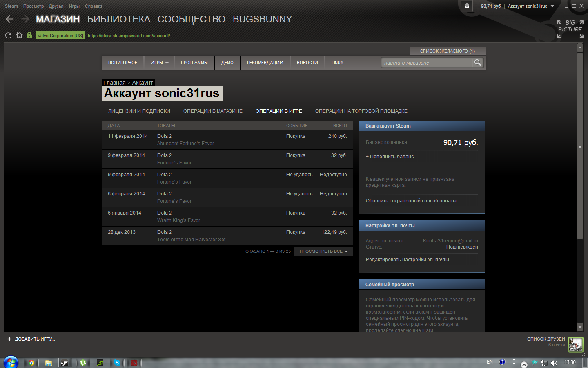Click the plus icon to add a game
This screenshot has height=368, width=588.
tap(9, 339)
